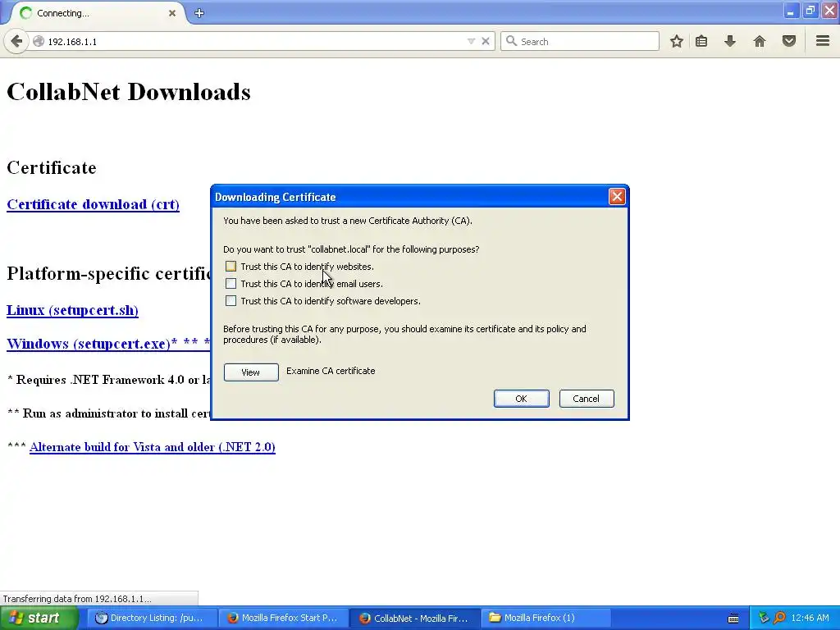This screenshot has width=840, height=630.
Task: Minimize the Firefox window
Action: (790, 11)
